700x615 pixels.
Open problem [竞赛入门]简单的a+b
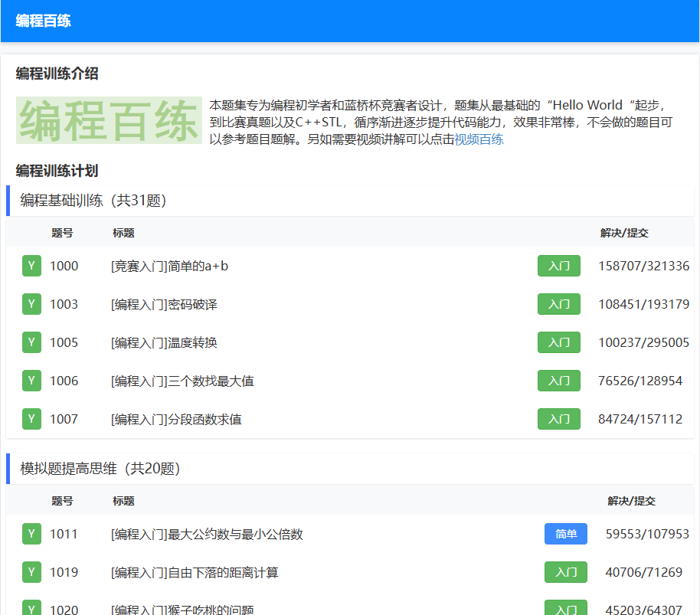170,267
